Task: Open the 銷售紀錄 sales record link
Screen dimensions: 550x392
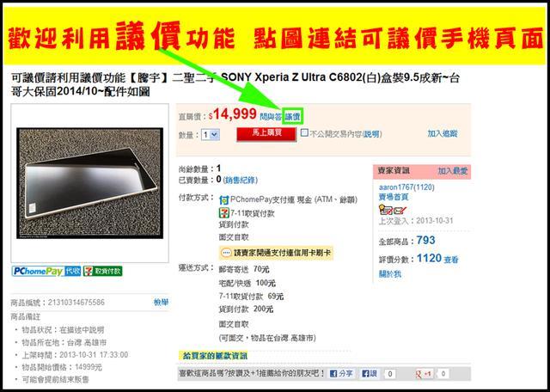Action: tap(241, 180)
